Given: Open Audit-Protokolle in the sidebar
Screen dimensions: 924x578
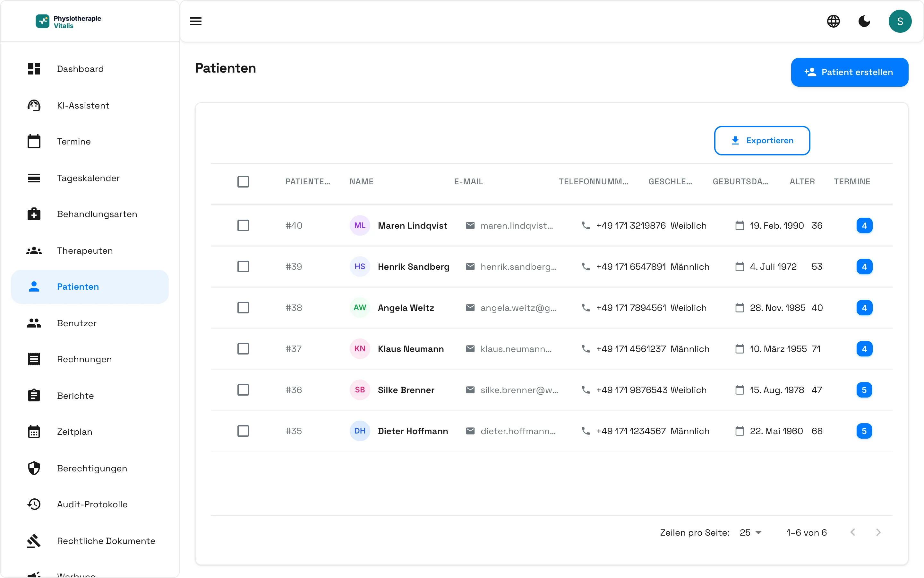Looking at the screenshot, I should [90, 504].
